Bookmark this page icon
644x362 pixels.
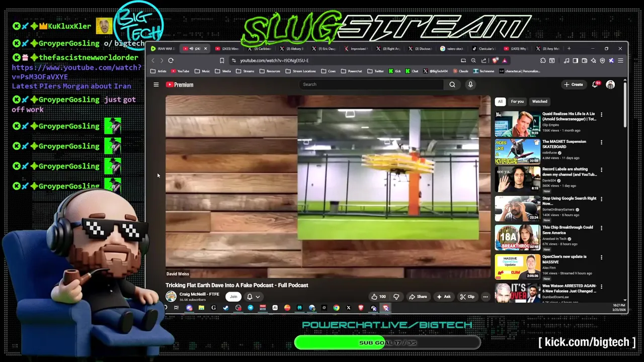coord(222,60)
